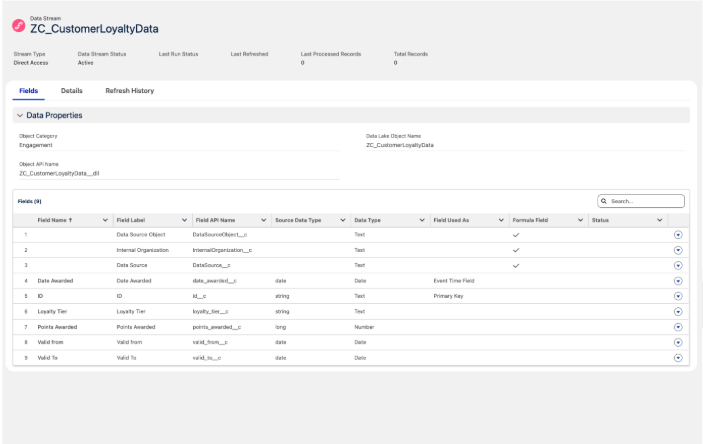
Task: Click sort arrow on Field Name column
Action: 70,220
